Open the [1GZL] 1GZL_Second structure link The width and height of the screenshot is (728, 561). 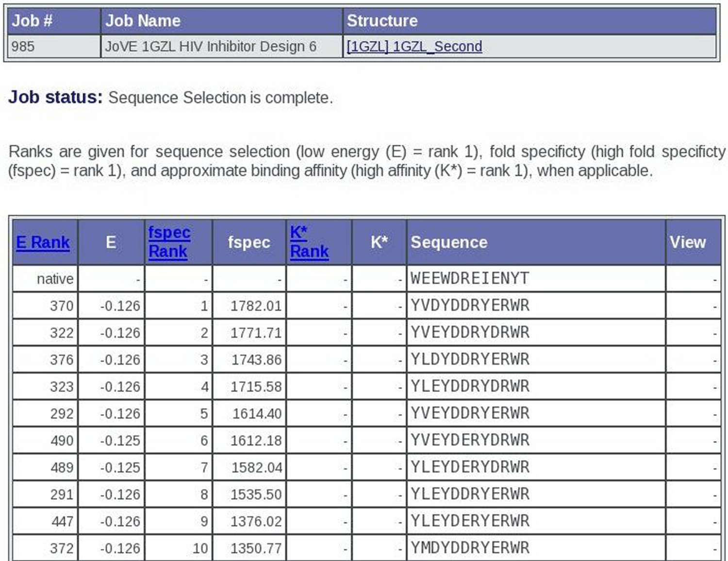coord(414,46)
